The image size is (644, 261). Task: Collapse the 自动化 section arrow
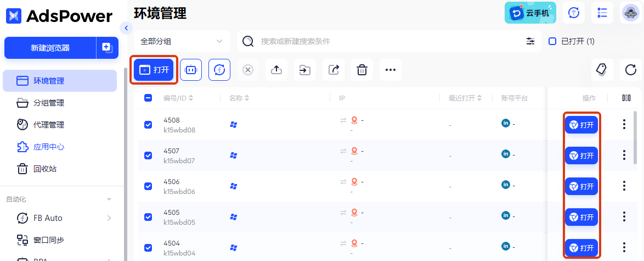coord(109,199)
